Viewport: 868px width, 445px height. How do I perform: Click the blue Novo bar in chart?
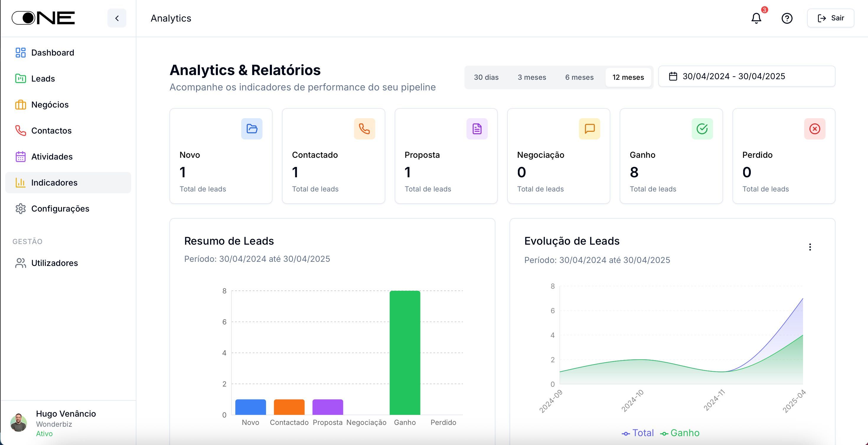250,407
